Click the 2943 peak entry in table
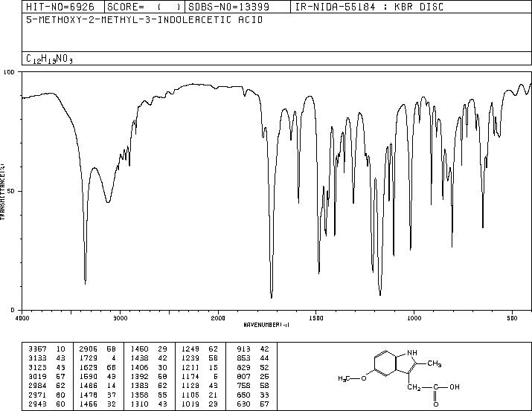 pyautogui.click(x=47, y=404)
